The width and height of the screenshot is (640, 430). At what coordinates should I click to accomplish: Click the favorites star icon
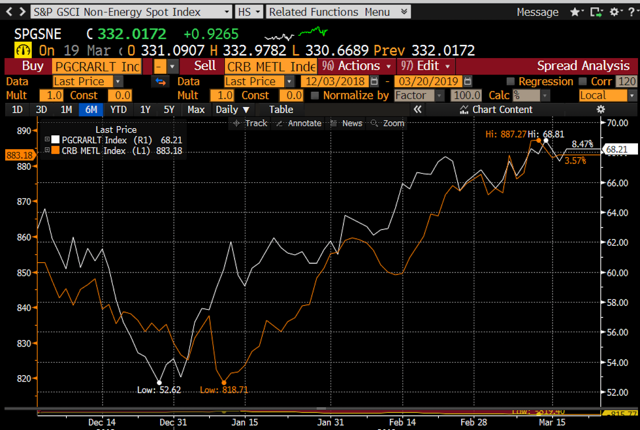[576, 12]
